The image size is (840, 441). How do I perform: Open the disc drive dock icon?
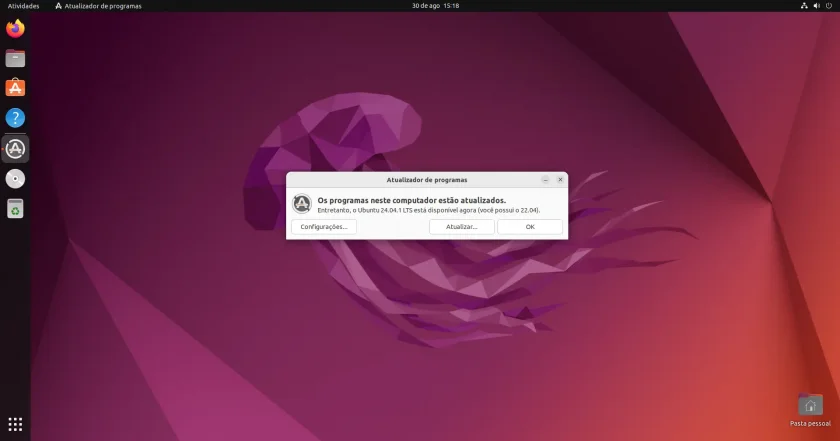coord(15,179)
